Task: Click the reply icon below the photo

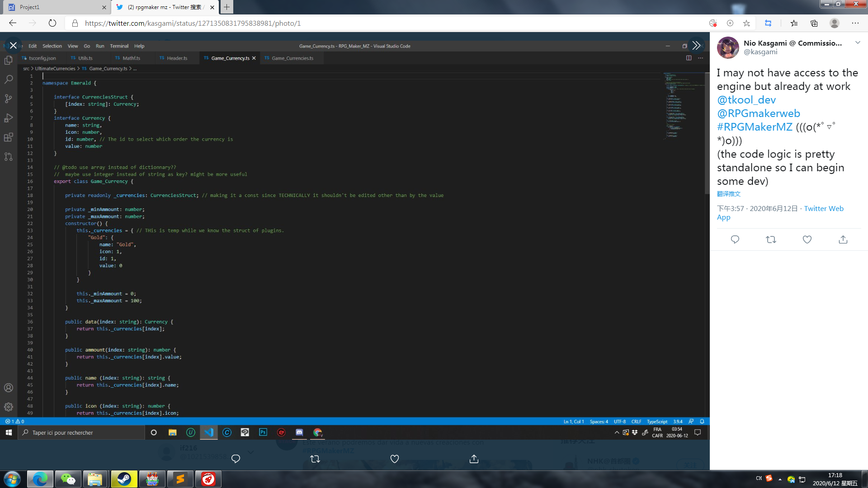Action: click(x=236, y=459)
